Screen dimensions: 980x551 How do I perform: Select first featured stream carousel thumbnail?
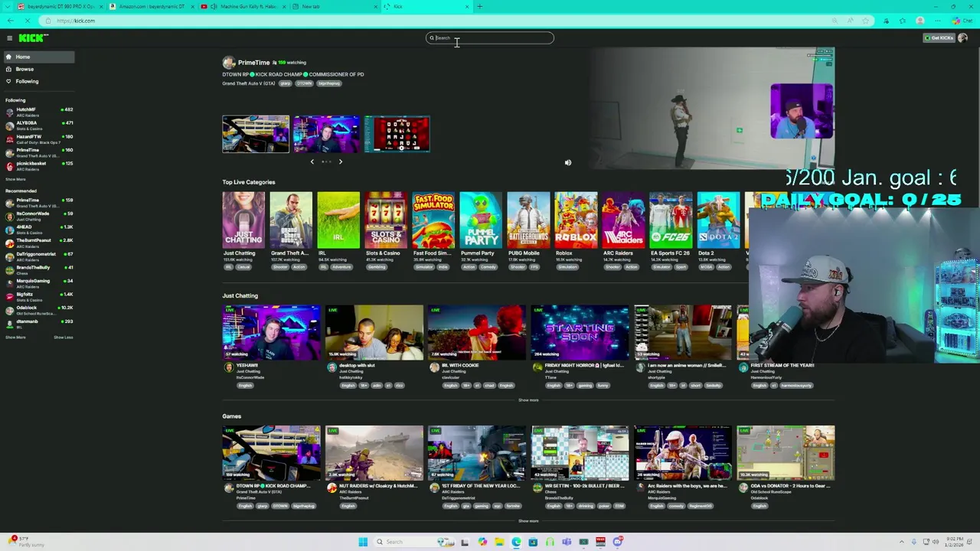(256, 134)
